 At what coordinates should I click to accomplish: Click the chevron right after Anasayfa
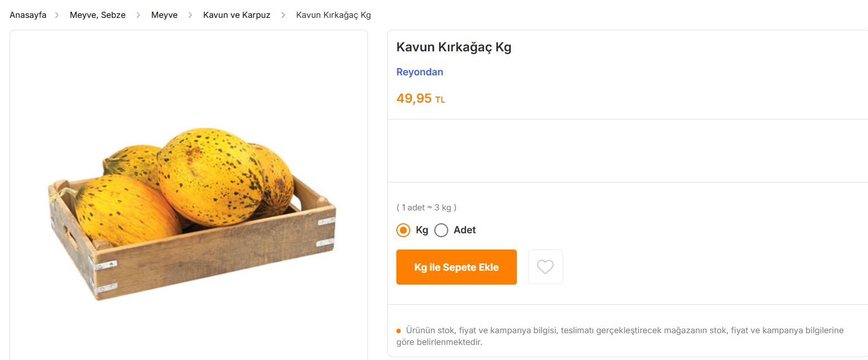(x=57, y=15)
